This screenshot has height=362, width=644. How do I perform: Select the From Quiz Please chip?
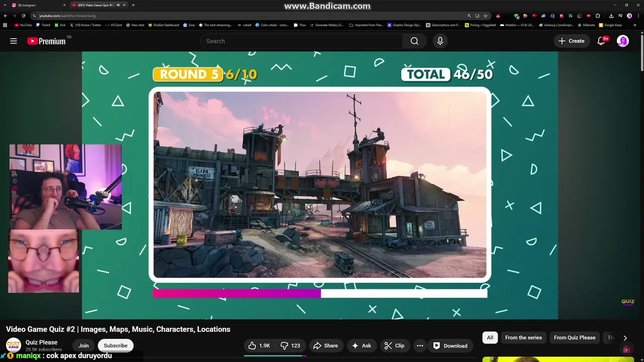tap(575, 338)
